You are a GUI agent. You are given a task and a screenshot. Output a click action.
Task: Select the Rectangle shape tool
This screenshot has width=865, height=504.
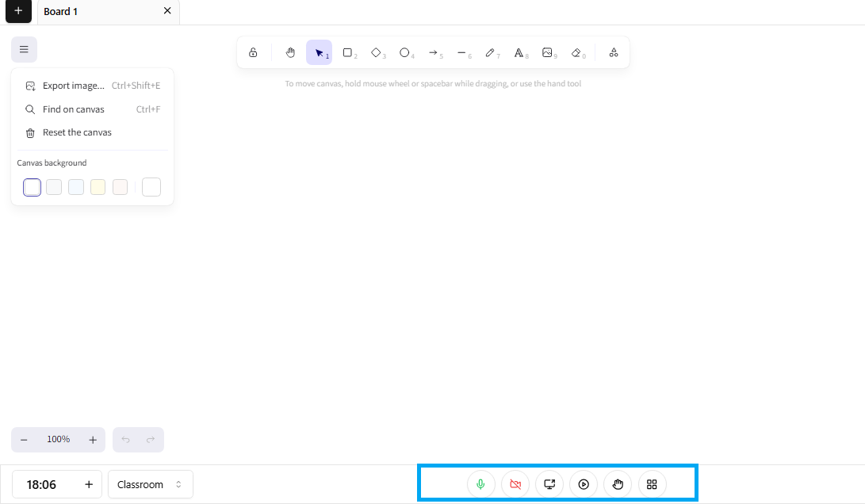347,53
